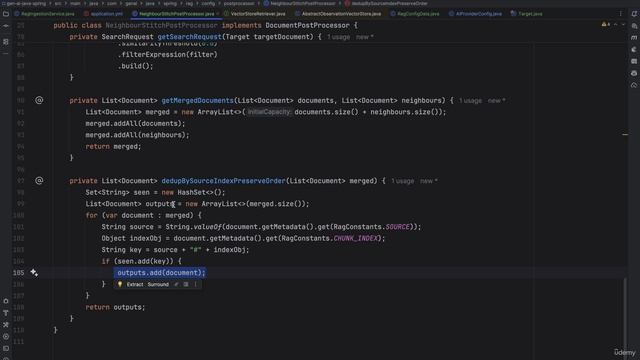Switch to the AIProviderConfig.java tab
The width and height of the screenshot is (640, 360).
[476, 14]
